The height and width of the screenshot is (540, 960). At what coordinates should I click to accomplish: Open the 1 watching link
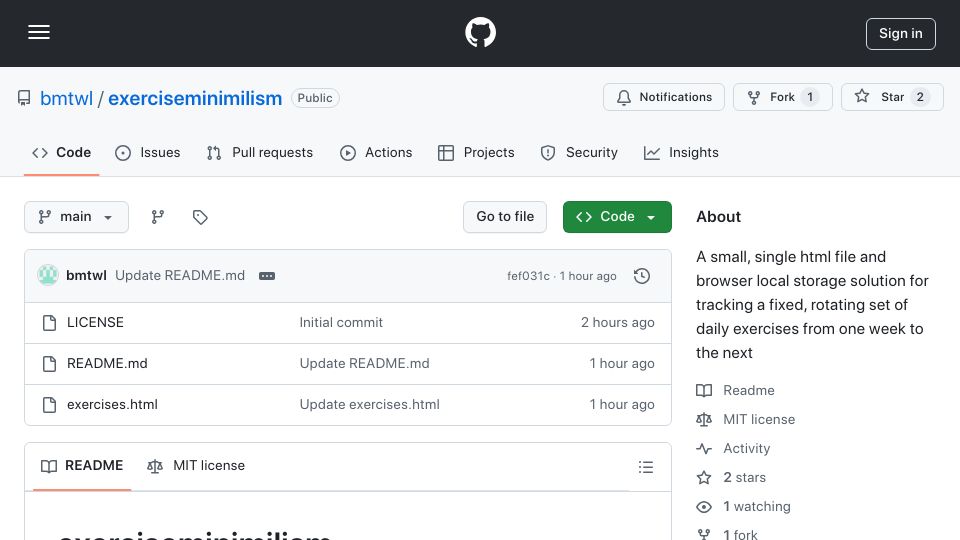[x=757, y=506]
